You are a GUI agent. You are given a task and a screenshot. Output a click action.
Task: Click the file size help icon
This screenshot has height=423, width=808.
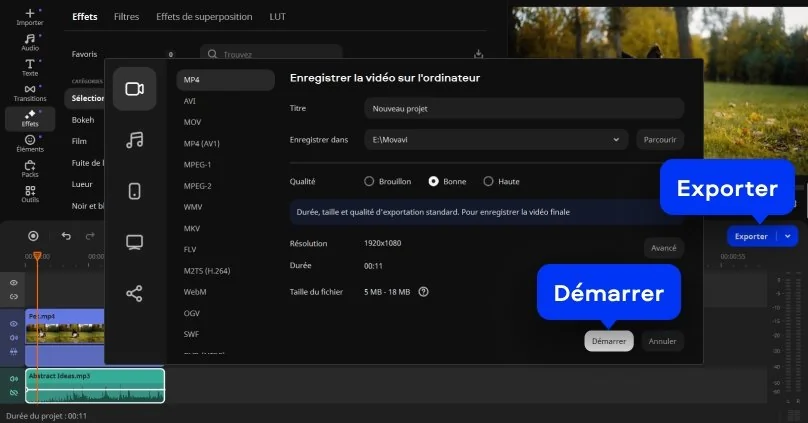click(x=424, y=292)
